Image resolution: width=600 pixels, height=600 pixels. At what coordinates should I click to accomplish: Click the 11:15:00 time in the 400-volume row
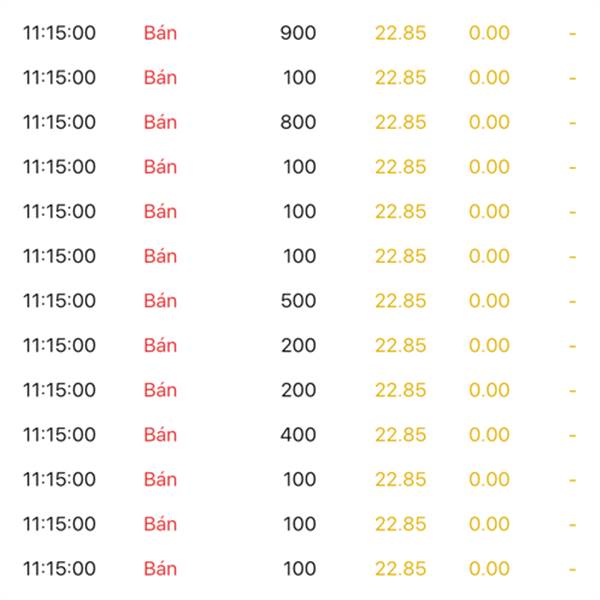[x=60, y=435]
